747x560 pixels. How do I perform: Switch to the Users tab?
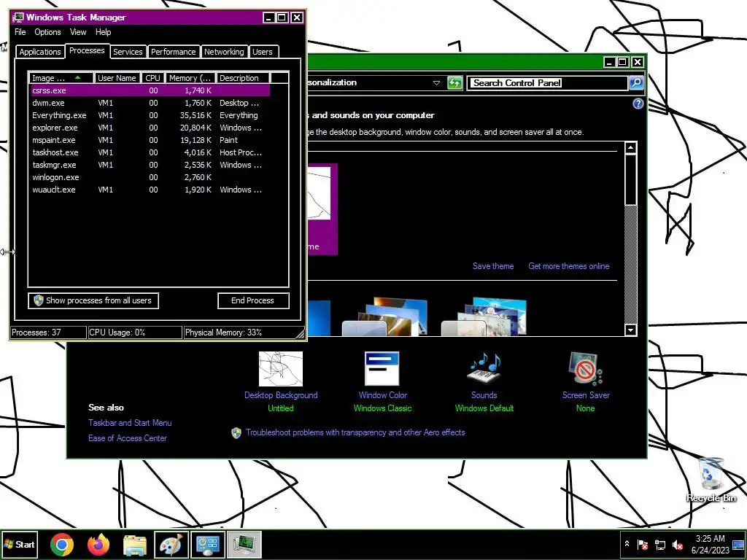click(x=263, y=52)
